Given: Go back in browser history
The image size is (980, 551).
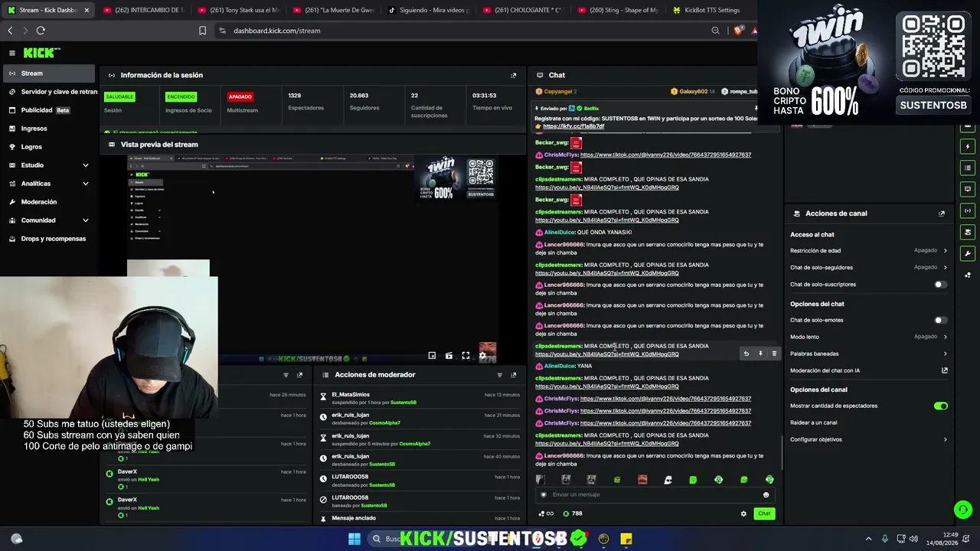Looking at the screenshot, I should point(10,31).
